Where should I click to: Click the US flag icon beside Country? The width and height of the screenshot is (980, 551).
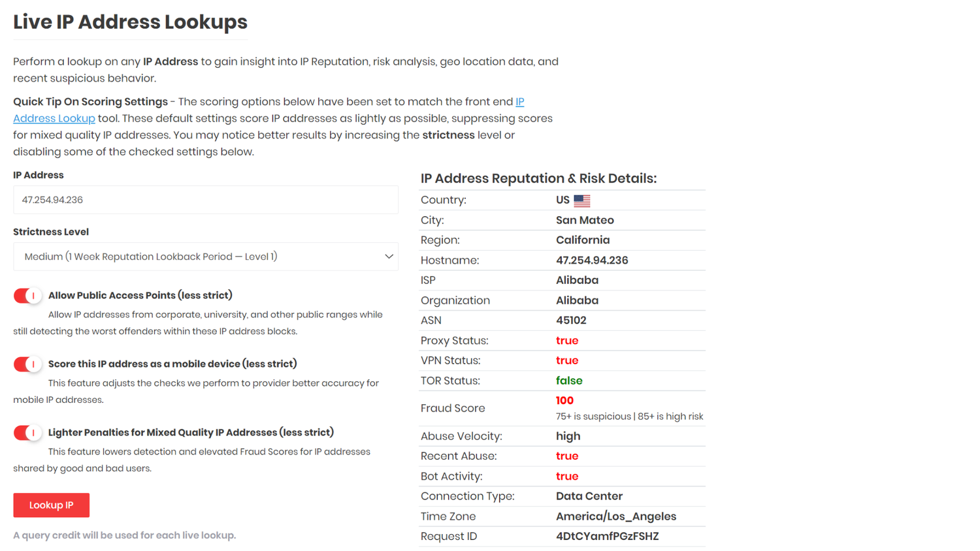[x=581, y=200]
